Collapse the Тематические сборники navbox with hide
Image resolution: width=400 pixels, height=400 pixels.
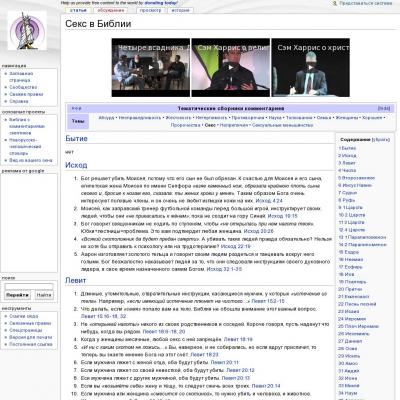click(x=384, y=108)
